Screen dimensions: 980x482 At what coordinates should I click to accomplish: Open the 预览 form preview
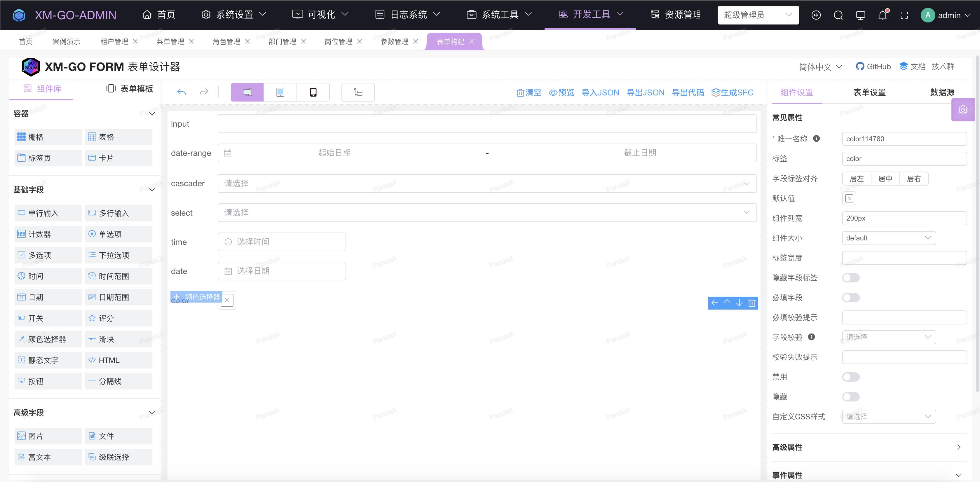562,92
